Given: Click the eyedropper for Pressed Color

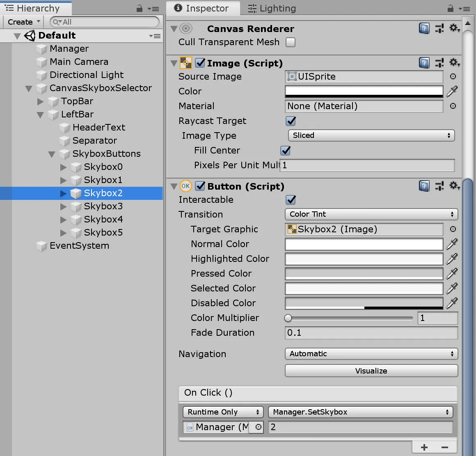Looking at the screenshot, I should click(x=452, y=273).
